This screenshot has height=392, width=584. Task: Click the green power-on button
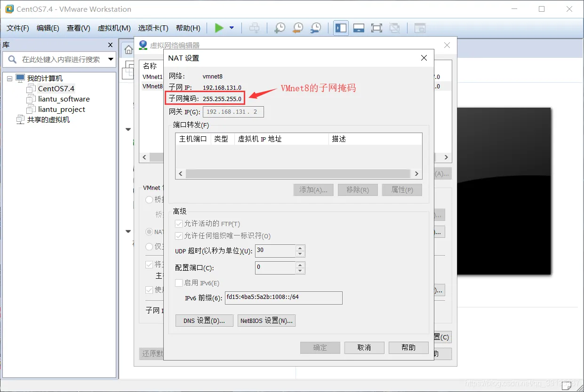click(218, 28)
